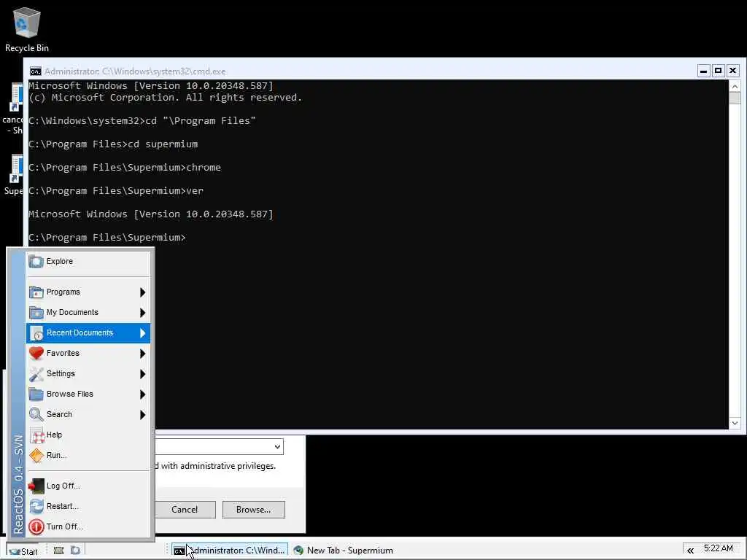Click Supermium icon in taskbar button
Image resolution: width=747 pixels, height=560 pixels.
coord(298,551)
